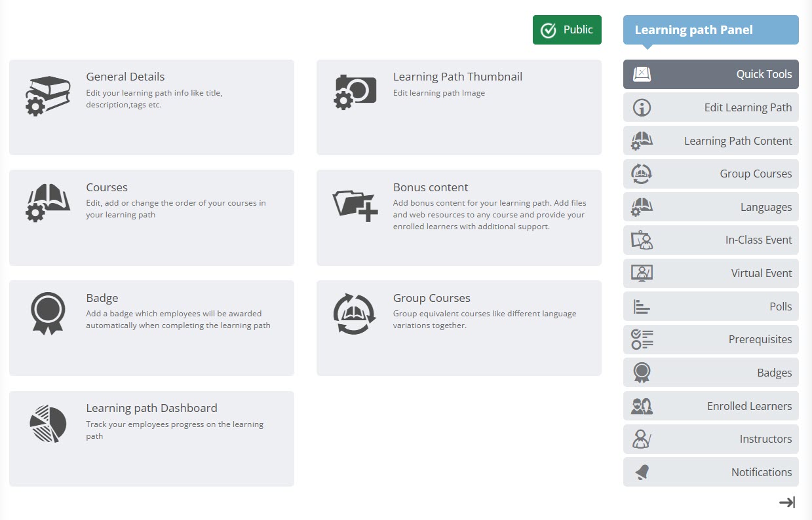Click the Group Courses circular arrows icon
The width and height of the screenshot is (812, 520).
(355, 314)
